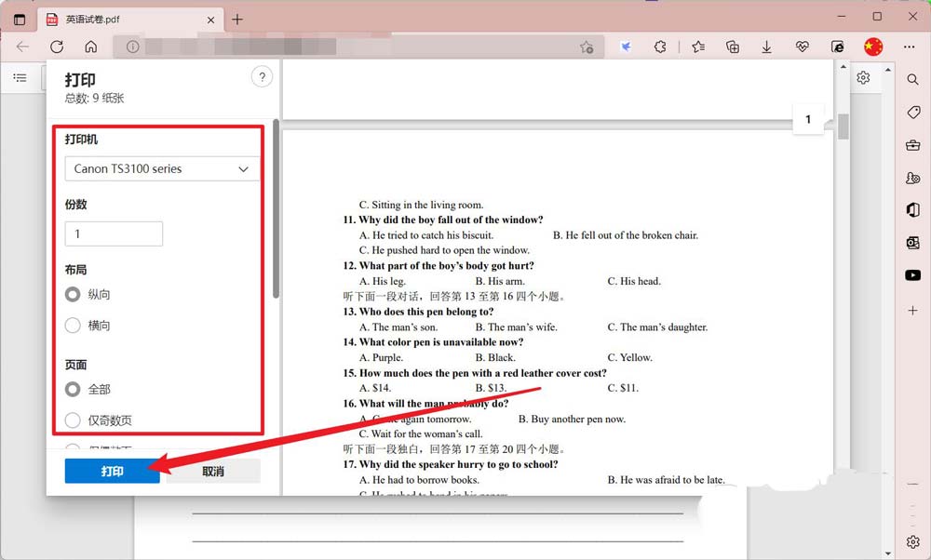The height and width of the screenshot is (560, 931).
Task: Click the 总数: 9 纸张 summary text
Action: tap(94, 99)
